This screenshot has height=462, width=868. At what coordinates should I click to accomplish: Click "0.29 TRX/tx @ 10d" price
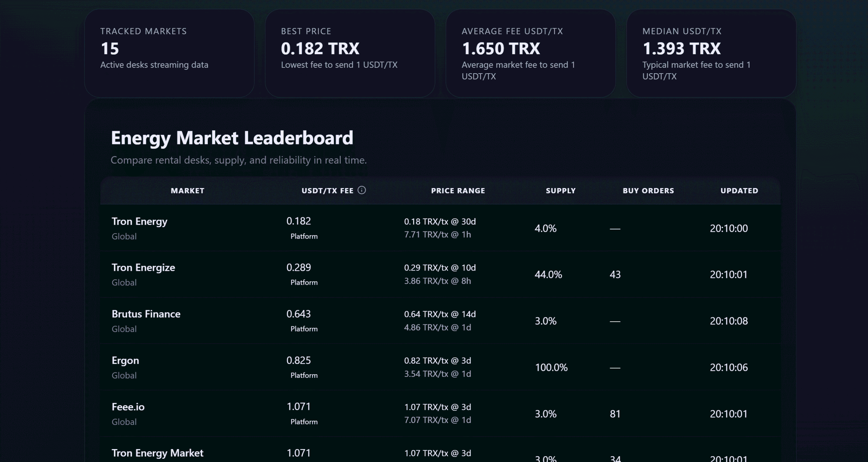point(440,268)
